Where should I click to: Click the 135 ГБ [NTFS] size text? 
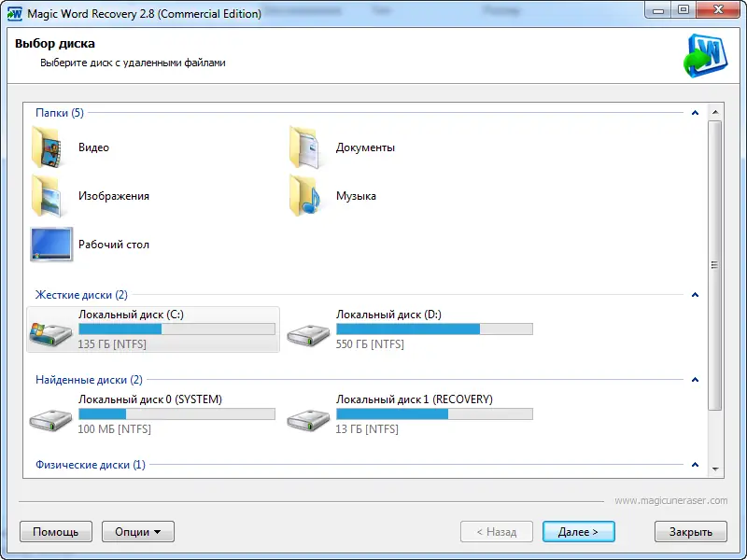(x=112, y=343)
